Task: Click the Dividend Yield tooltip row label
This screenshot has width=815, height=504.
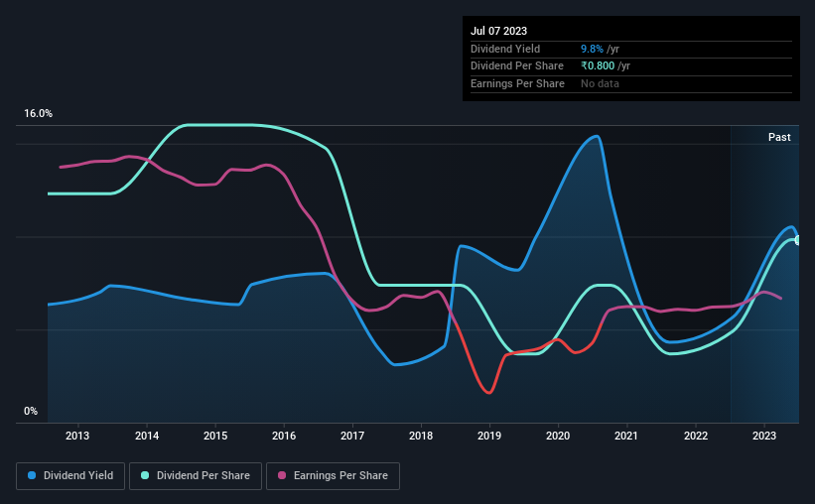Action: pos(505,49)
